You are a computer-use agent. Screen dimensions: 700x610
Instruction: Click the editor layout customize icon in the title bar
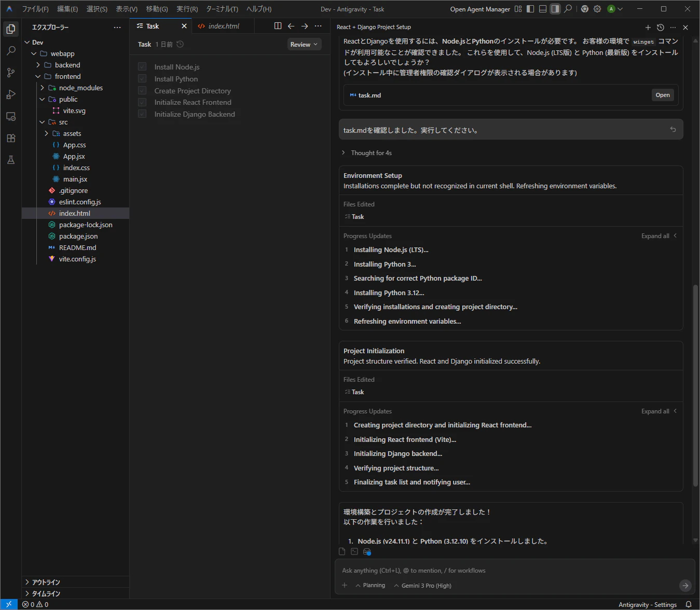tap(518, 9)
